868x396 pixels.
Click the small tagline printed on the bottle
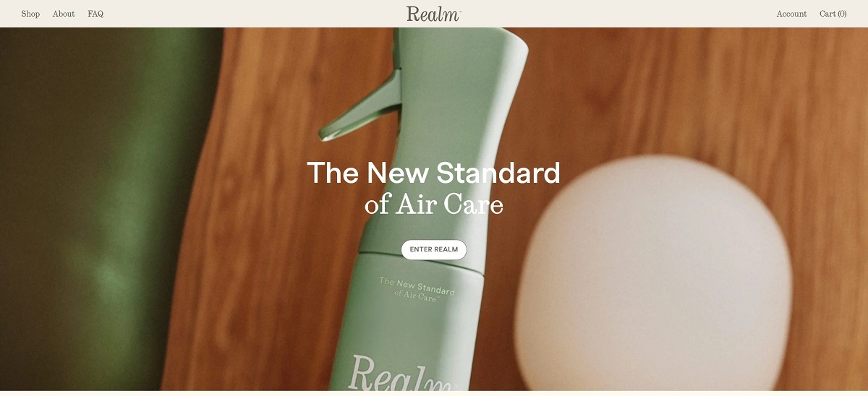[x=417, y=288]
